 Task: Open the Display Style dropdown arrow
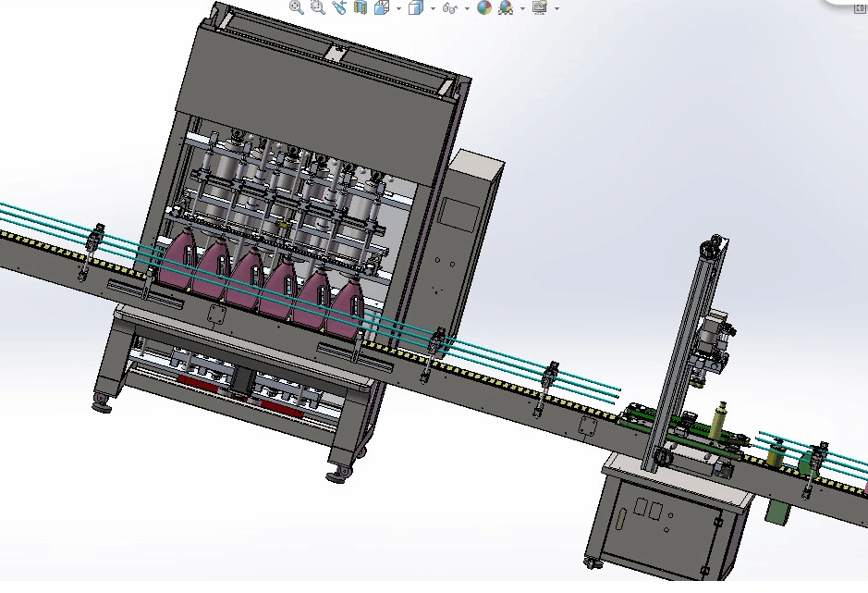(x=433, y=8)
